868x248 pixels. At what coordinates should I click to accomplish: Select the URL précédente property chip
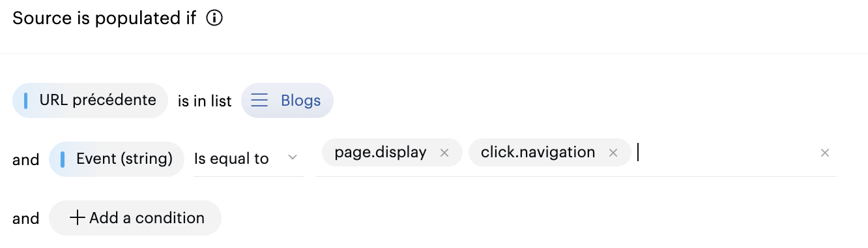coord(91,101)
